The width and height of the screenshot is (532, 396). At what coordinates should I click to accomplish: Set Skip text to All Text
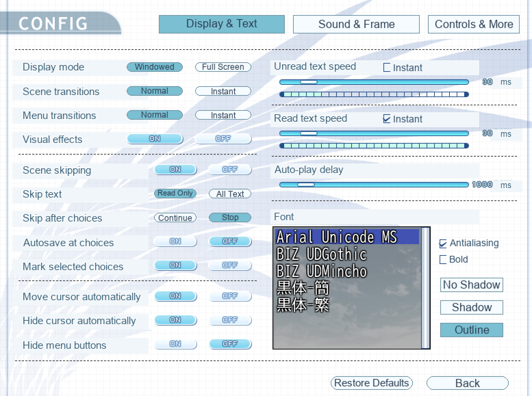pos(230,194)
